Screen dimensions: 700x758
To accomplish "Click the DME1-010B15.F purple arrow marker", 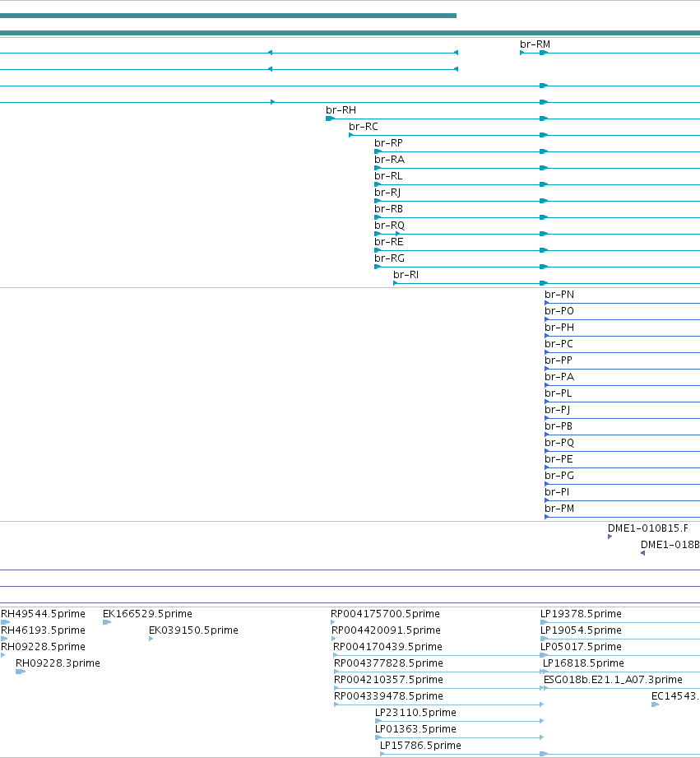I will click(x=610, y=537).
